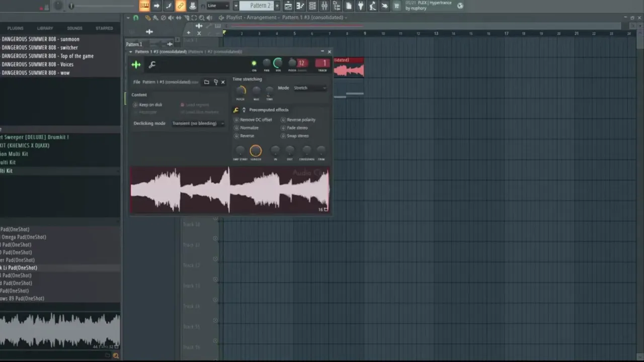Click the search magnifier in browser
This screenshot has width=644, height=362.
click(x=116, y=355)
